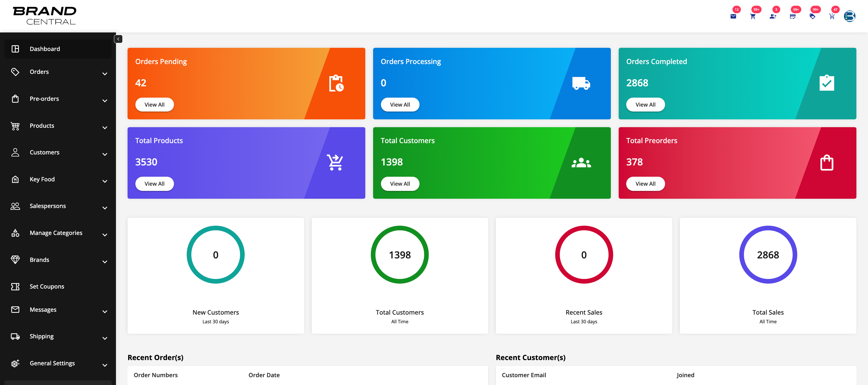Open new customers notification icon showing 3
The height and width of the screenshot is (385, 868).
tap(773, 16)
